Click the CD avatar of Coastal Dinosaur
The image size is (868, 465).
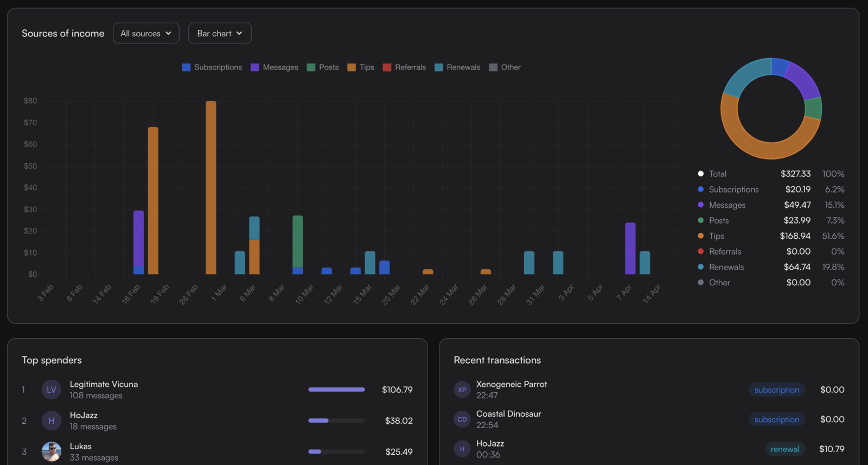point(462,419)
